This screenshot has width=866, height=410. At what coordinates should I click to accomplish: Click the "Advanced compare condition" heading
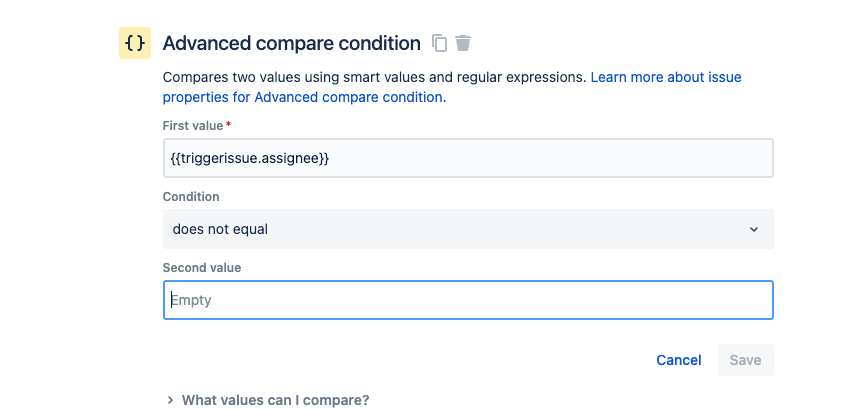click(x=291, y=43)
